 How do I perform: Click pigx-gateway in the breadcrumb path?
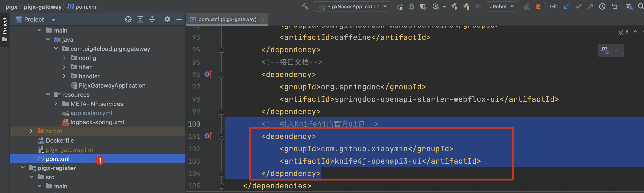[x=42, y=7]
